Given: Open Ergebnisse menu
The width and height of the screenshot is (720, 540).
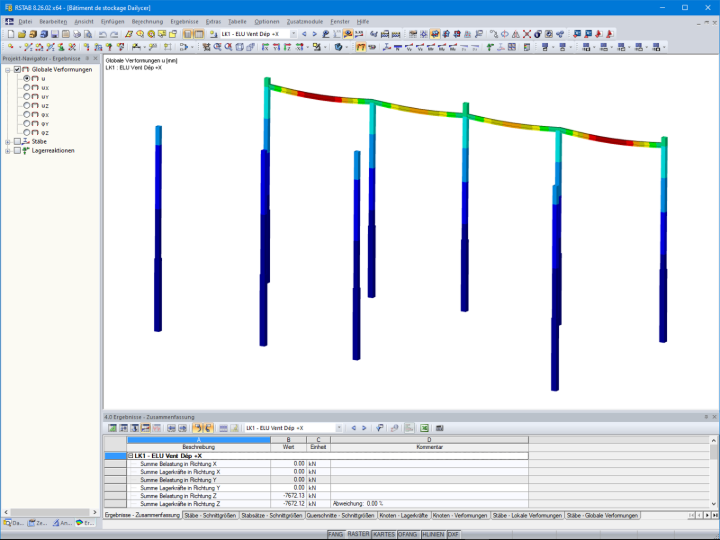Looking at the screenshot, I should pos(184,22).
